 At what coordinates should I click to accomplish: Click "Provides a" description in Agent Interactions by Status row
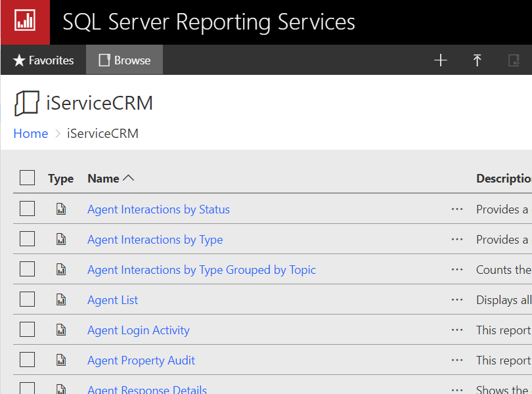point(502,209)
